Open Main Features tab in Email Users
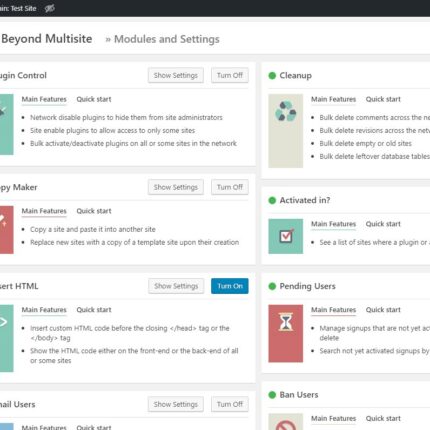430x430 pixels. (44, 427)
